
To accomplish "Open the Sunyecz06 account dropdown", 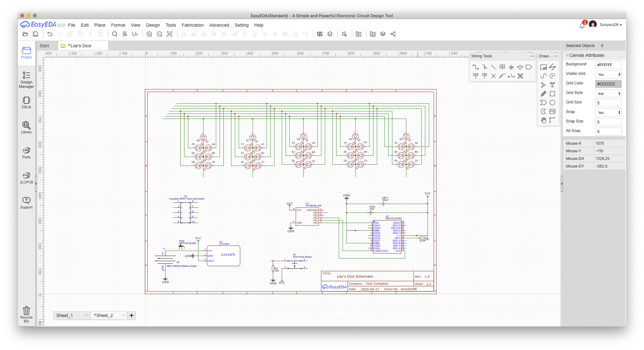I will click(x=610, y=25).
